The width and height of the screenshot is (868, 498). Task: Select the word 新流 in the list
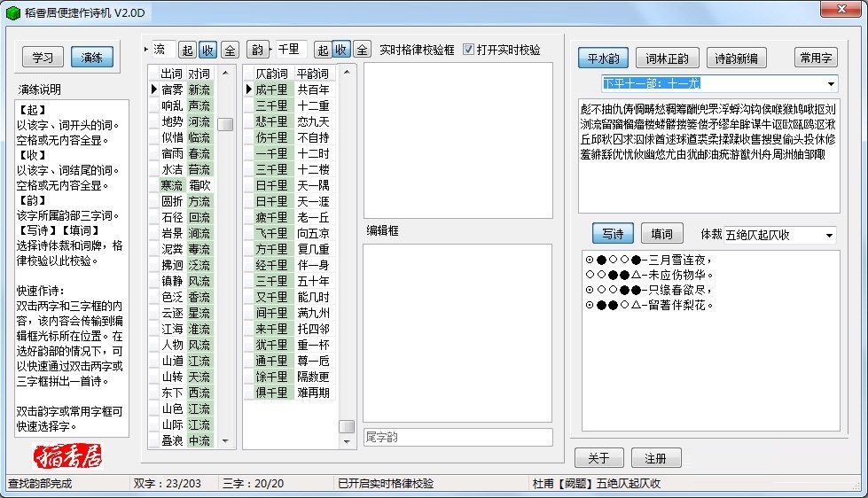(199, 89)
